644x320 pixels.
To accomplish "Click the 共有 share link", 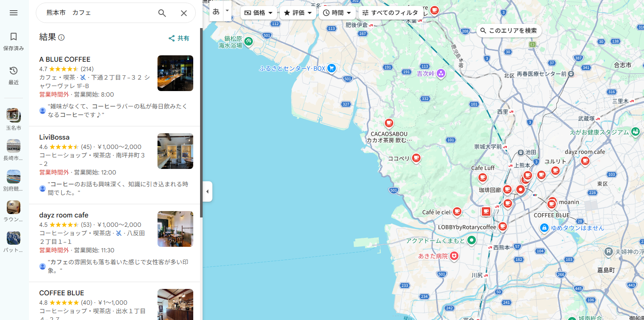I will pos(179,38).
